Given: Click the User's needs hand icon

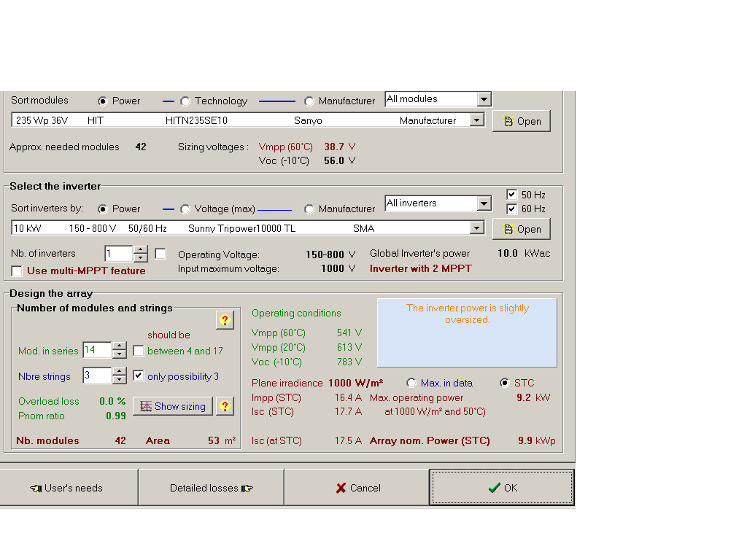Looking at the screenshot, I should click(35, 487).
